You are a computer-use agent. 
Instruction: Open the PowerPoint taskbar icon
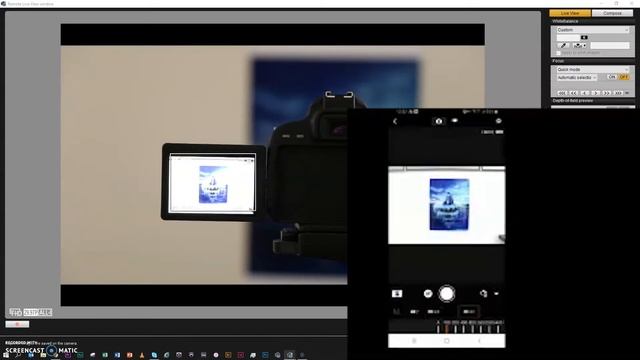pos(129,355)
